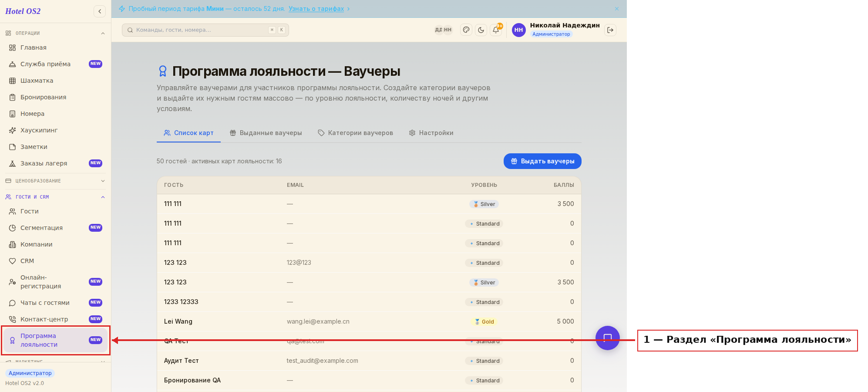This screenshot has width=868, height=392.
Task: Open the Настройки tab
Action: point(431,133)
